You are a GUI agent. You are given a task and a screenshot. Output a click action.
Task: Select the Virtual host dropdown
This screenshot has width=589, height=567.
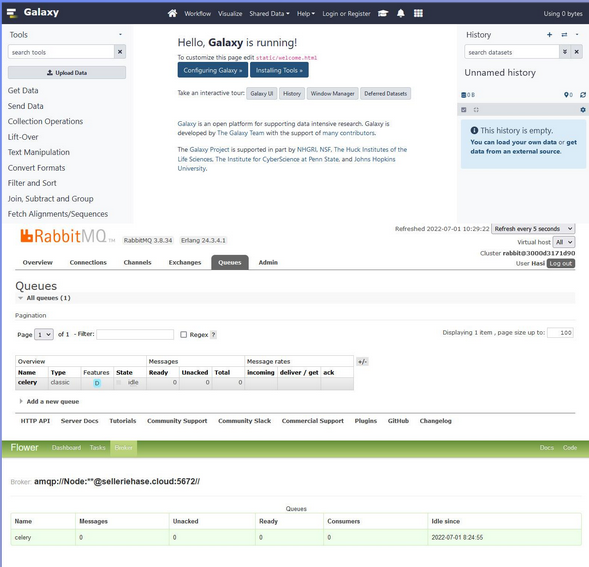(x=564, y=242)
